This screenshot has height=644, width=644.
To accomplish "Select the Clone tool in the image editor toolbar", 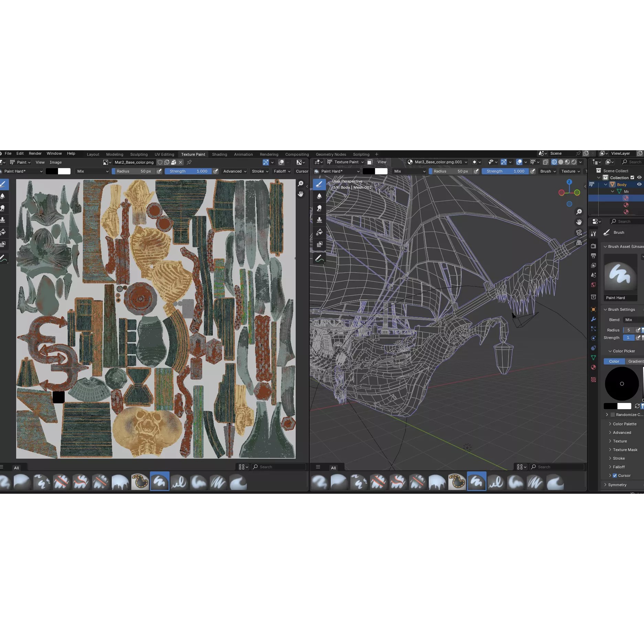I will 4,220.
